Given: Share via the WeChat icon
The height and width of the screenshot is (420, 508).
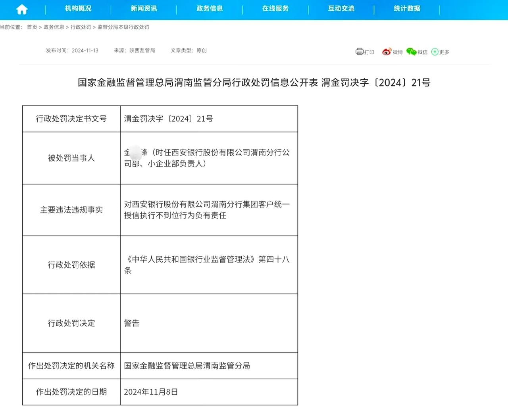Looking at the screenshot, I should click(412, 52).
